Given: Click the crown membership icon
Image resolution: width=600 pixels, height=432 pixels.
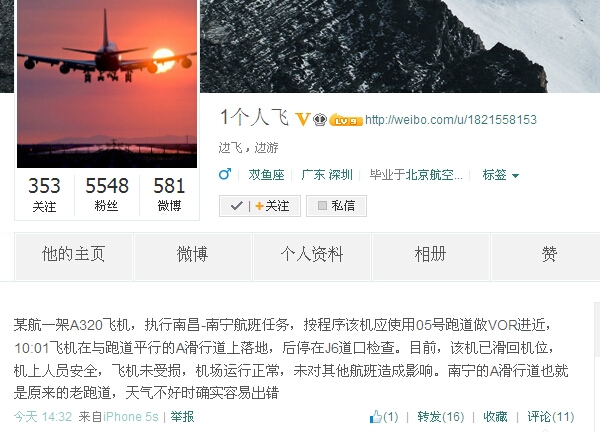Looking at the screenshot, I should [320, 120].
